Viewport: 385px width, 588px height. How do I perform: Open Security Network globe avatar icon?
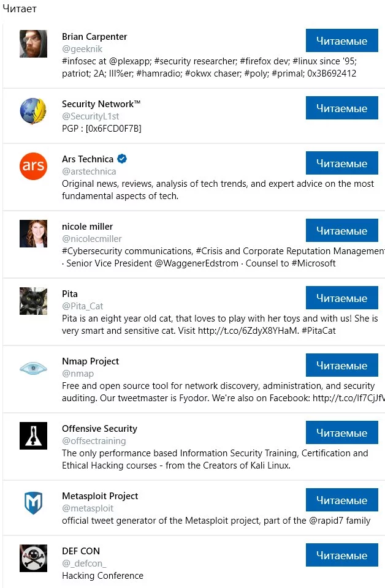pyautogui.click(x=33, y=111)
